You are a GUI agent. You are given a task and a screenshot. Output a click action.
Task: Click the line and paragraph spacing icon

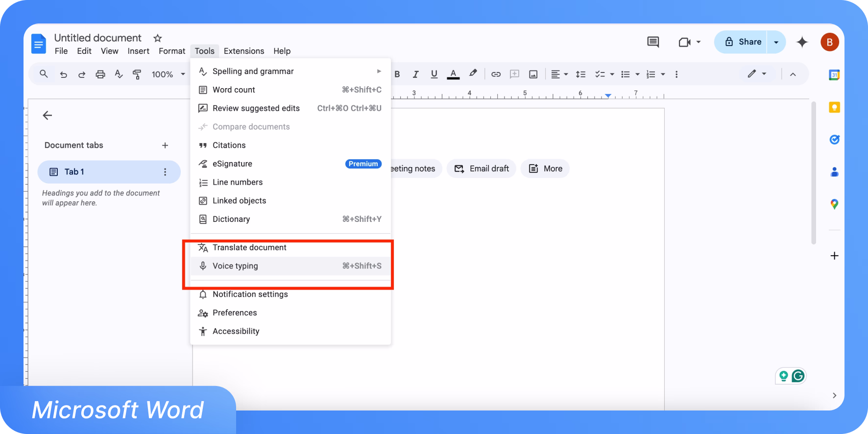(x=580, y=74)
